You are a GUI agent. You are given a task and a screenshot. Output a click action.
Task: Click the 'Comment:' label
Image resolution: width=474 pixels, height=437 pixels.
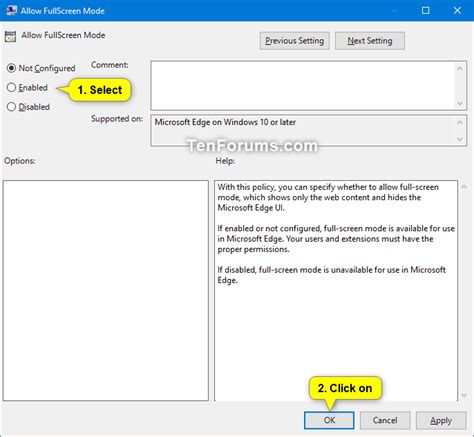coord(110,65)
